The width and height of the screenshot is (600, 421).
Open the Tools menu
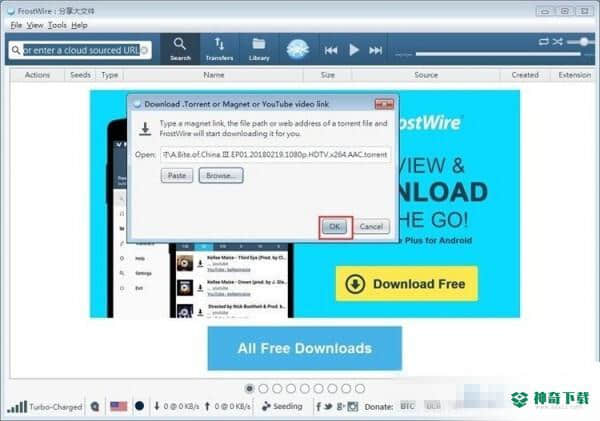[x=57, y=25]
